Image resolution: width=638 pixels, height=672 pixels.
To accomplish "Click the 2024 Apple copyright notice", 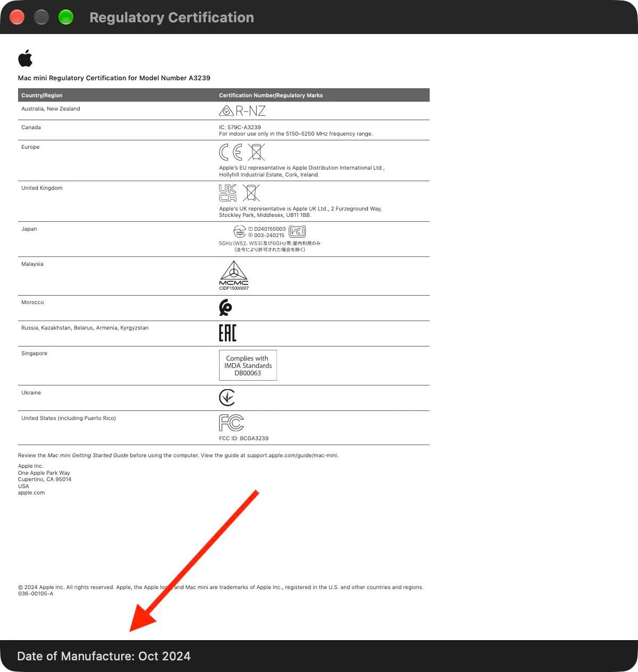I will [221, 587].
